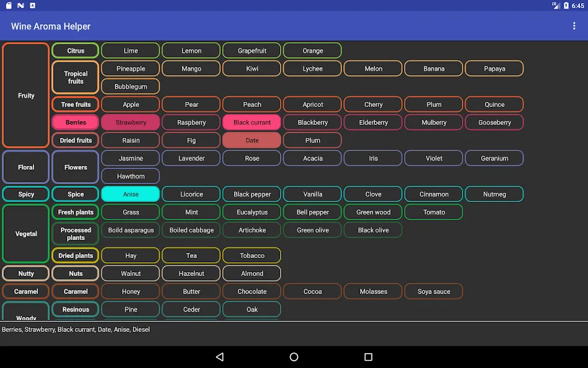
Task: Select the Raspberry aroma
Action: coord(191,122)
